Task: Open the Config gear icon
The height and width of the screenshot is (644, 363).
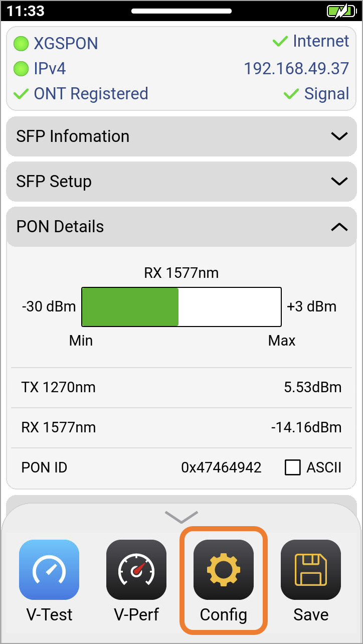Action: [x=224, y=570]
